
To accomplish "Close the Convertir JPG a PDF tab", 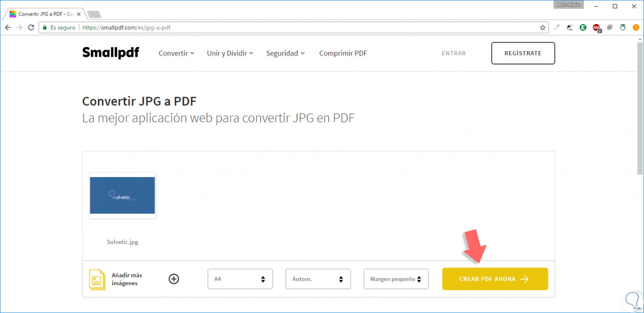I will (79, 14).
